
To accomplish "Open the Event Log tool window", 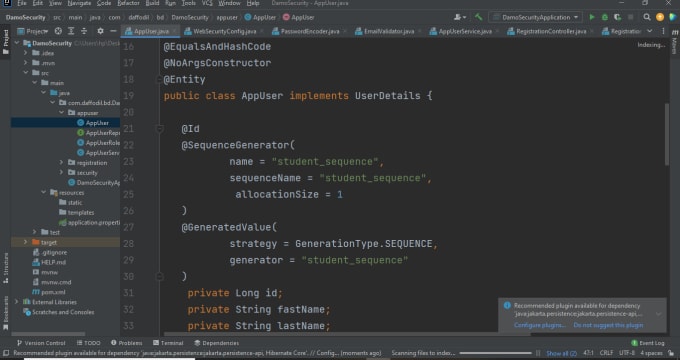I will (647, 343).
